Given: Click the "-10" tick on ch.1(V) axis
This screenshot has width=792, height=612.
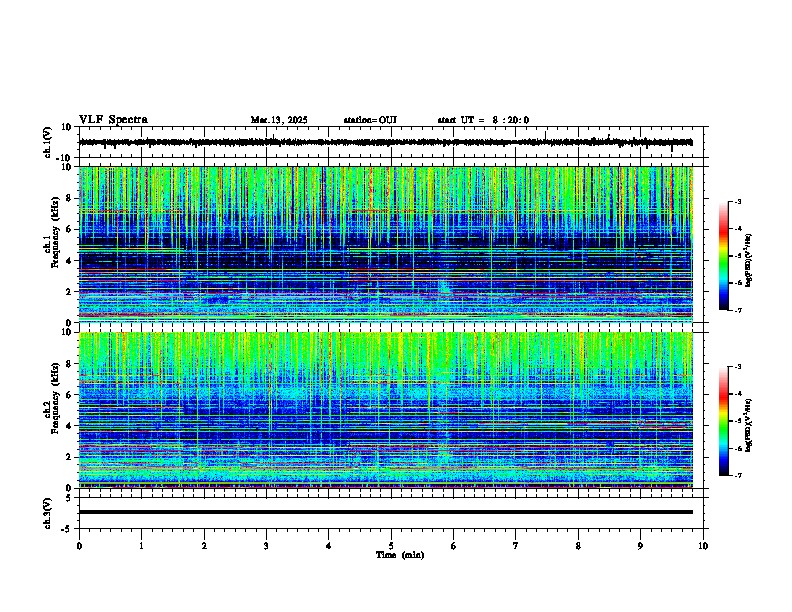Looking at the screenshot, I should 64,158.
